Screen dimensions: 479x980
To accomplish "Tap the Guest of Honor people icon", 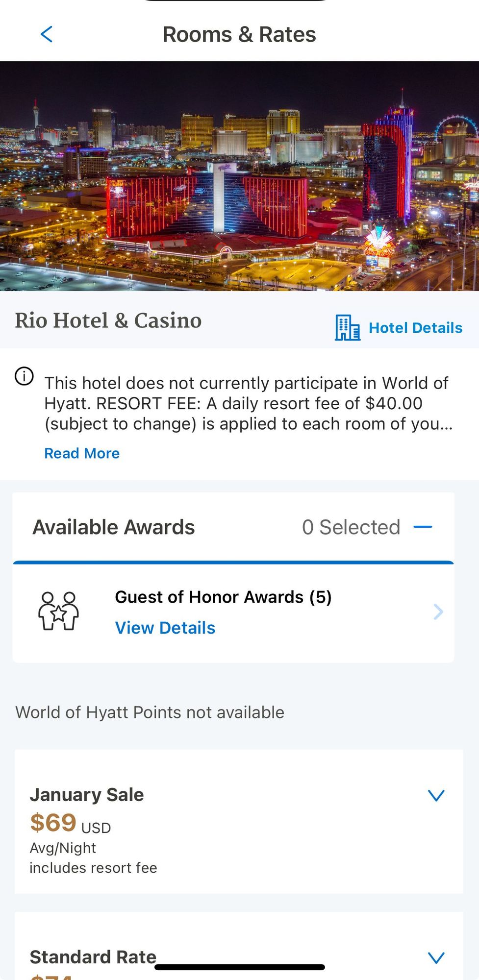I will click(58, 611).
